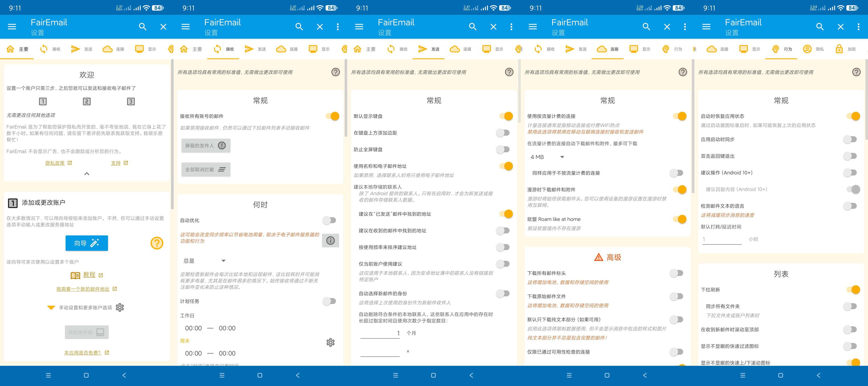
Task: Tap the step 2 icon in 欢迎 card
Action: 87,101
